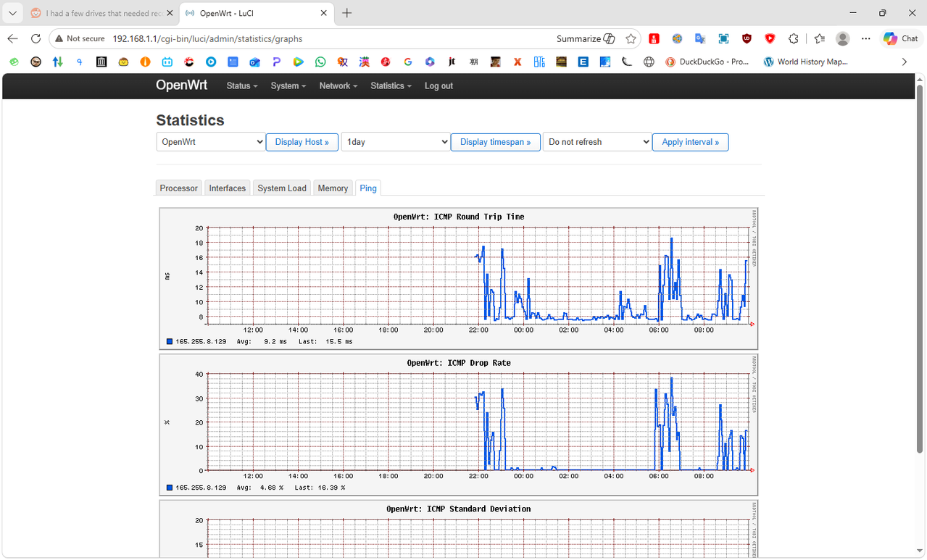Expand the OpenWrt host dropdown
Screen dimensions: 927x560
point(211,142)
